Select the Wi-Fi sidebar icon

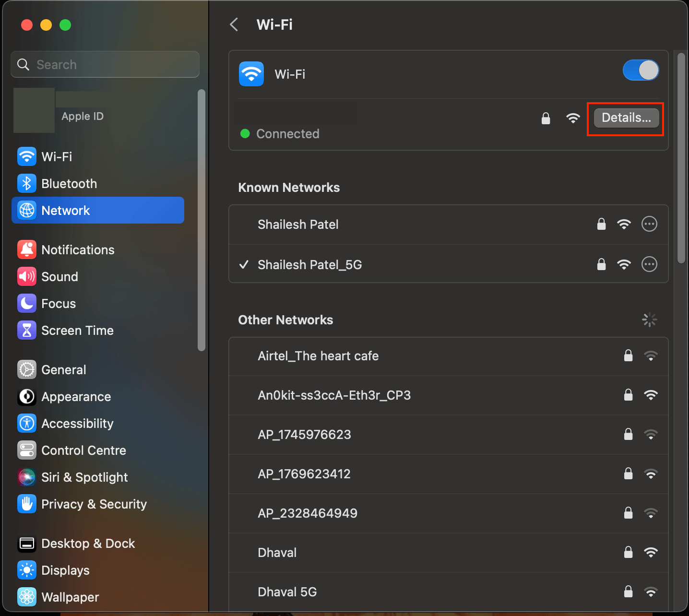pos(27,156)
